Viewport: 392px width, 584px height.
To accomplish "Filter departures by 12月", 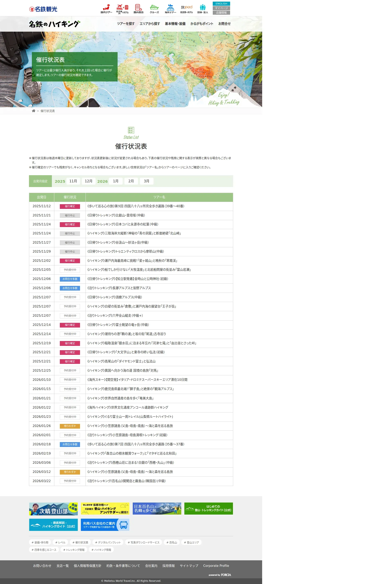I will tap(88, 181).
